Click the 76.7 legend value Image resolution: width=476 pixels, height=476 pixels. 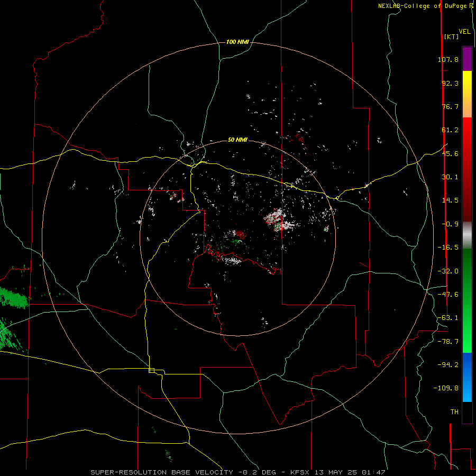point(450,106)
